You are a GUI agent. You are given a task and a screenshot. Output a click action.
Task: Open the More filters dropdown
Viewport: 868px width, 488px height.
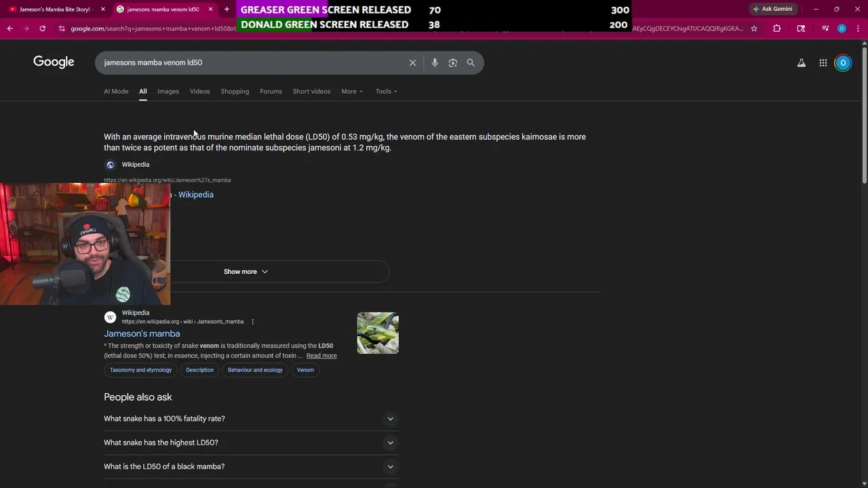click(352, 91)
